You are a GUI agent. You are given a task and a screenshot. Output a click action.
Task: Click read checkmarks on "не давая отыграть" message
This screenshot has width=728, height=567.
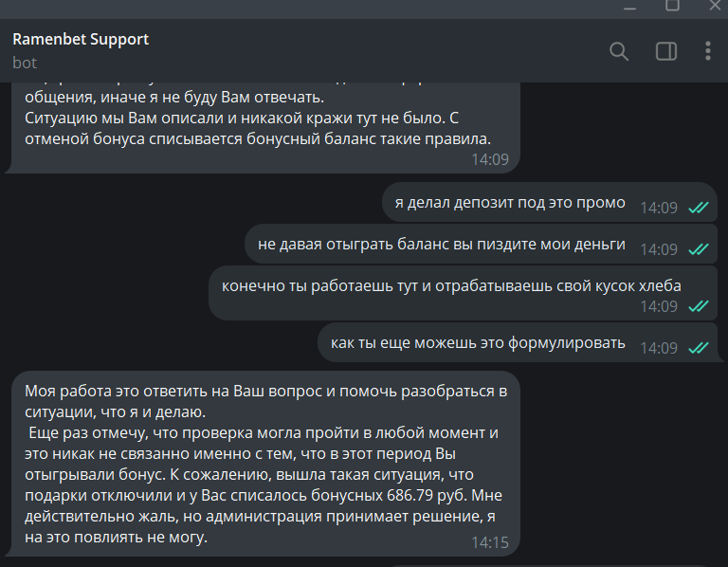(x=699, y=249)
